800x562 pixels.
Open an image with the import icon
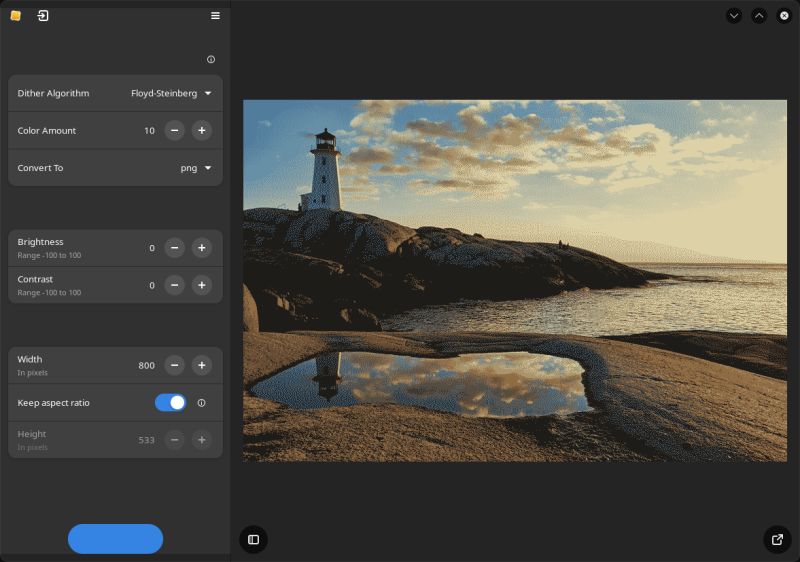point(43,16)
